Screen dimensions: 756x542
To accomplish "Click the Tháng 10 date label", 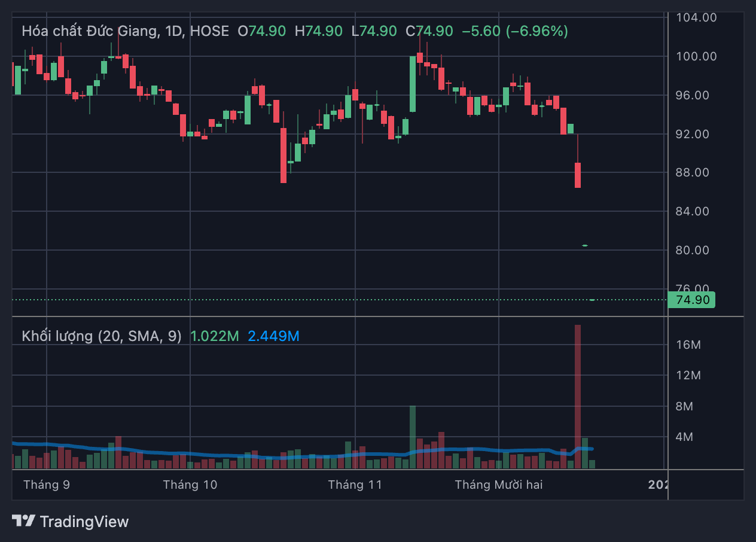I will click(190, 485).
